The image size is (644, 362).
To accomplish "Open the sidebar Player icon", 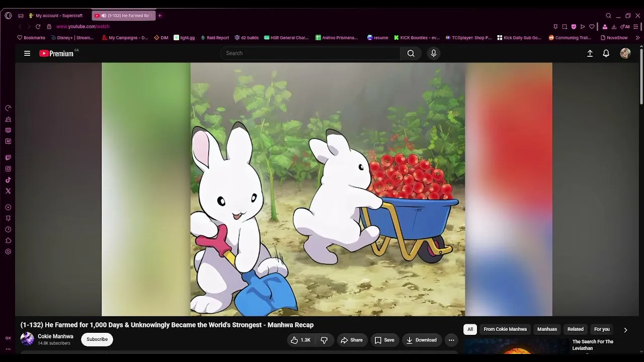I will [8, 207].
